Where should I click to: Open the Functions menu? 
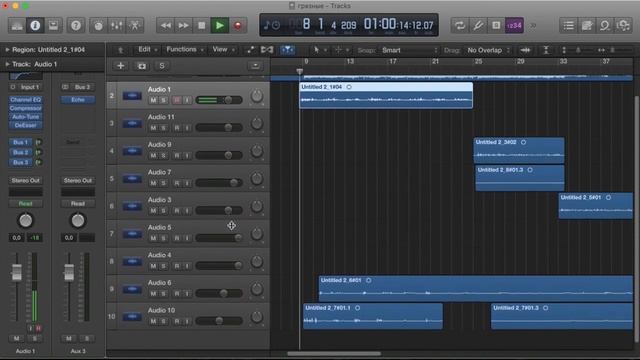[x=184, y=49]
